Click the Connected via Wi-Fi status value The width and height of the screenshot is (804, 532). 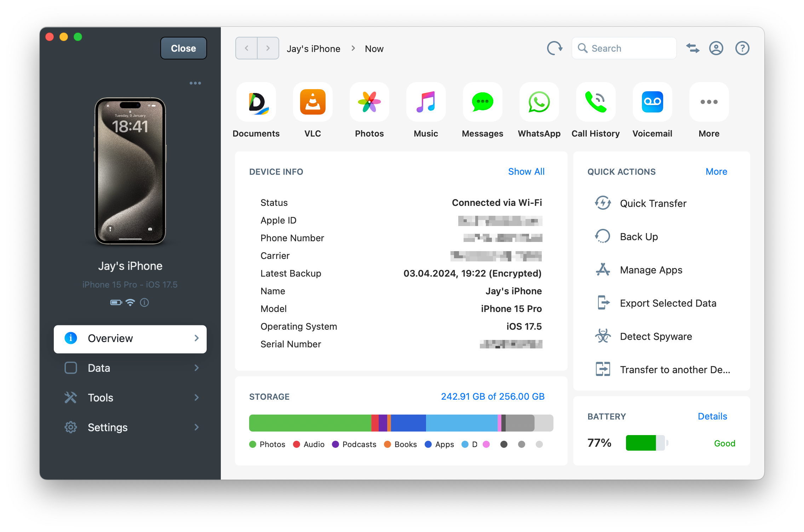(x=497, y=203)
